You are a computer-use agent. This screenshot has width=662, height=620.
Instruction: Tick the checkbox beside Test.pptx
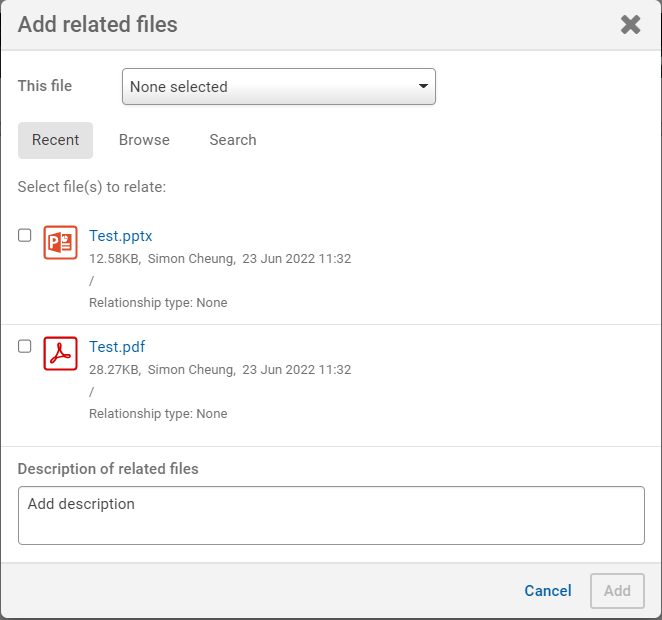tap(25, 235)
